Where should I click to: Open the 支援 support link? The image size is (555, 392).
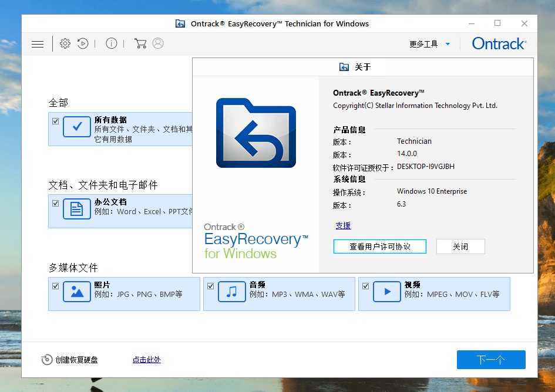343,225
